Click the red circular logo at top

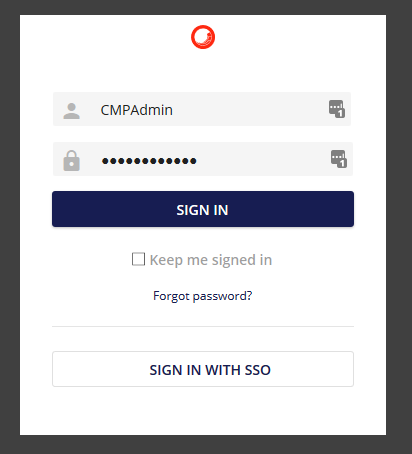(x=203, y=37)
